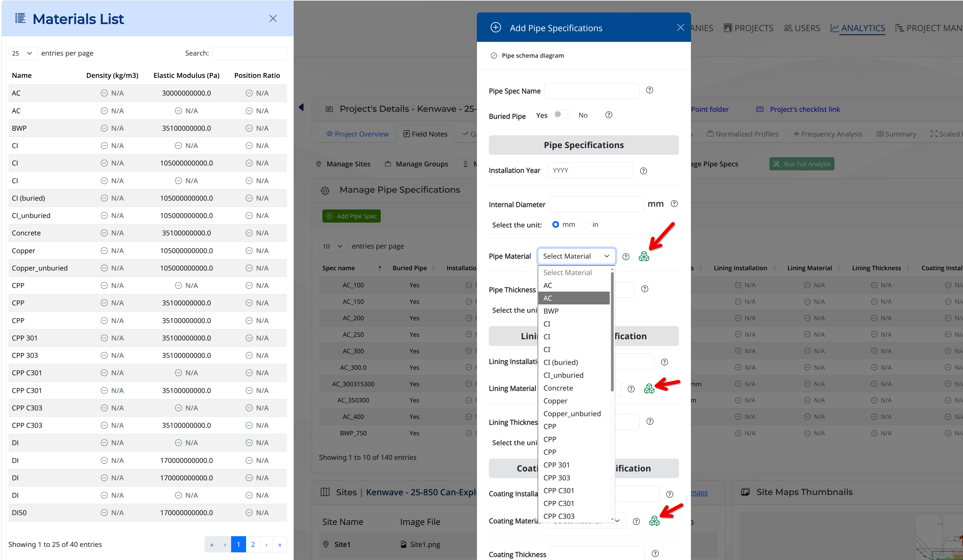Open materials list icon beside Pipe Material
Viewport: 963px width, 560px height.
coord(644,256)
